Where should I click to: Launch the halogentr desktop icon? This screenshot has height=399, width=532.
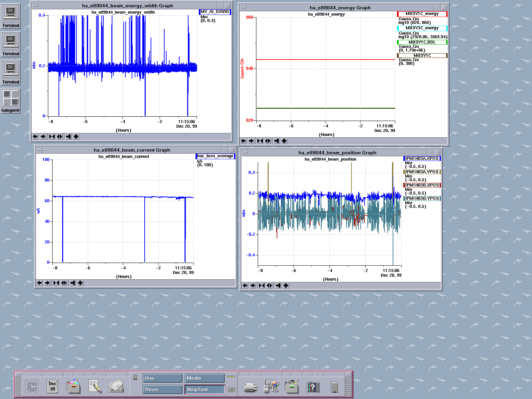[11, 98]
